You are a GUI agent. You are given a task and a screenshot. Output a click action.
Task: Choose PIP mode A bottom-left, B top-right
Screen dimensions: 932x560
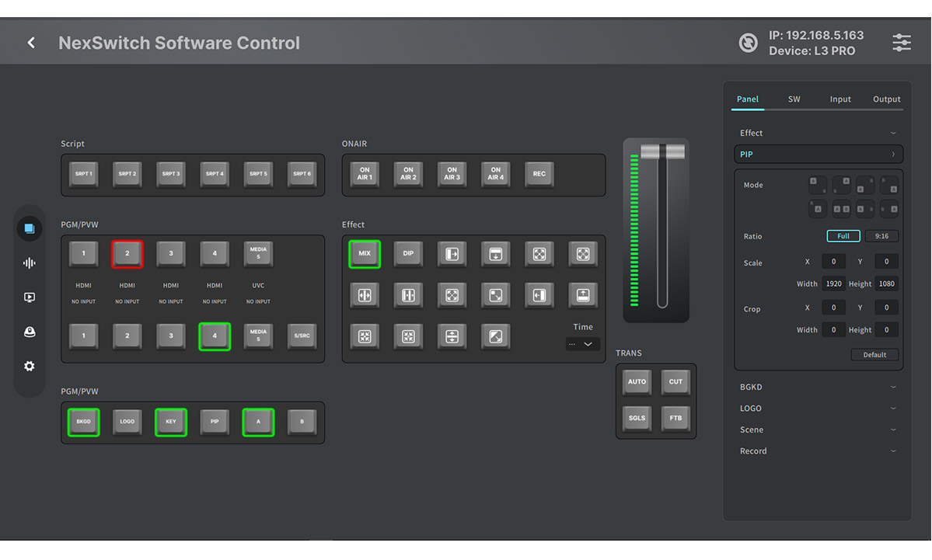click(865, 185)
